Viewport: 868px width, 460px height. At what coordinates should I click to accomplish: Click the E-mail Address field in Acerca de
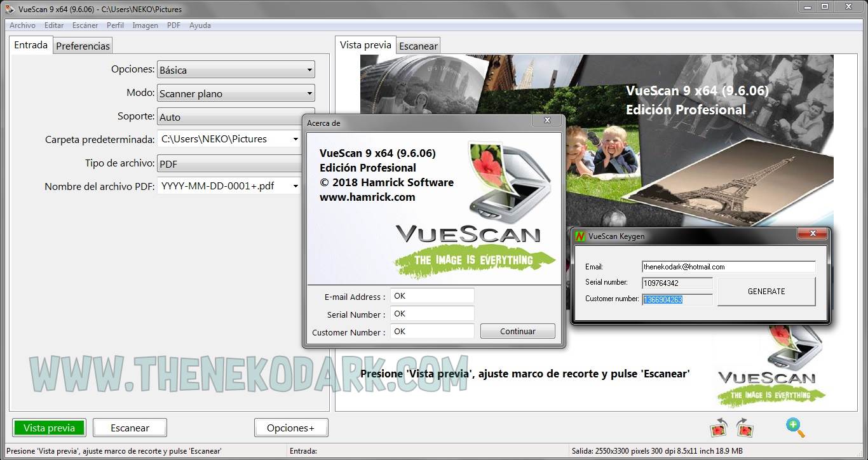(432, 296)
